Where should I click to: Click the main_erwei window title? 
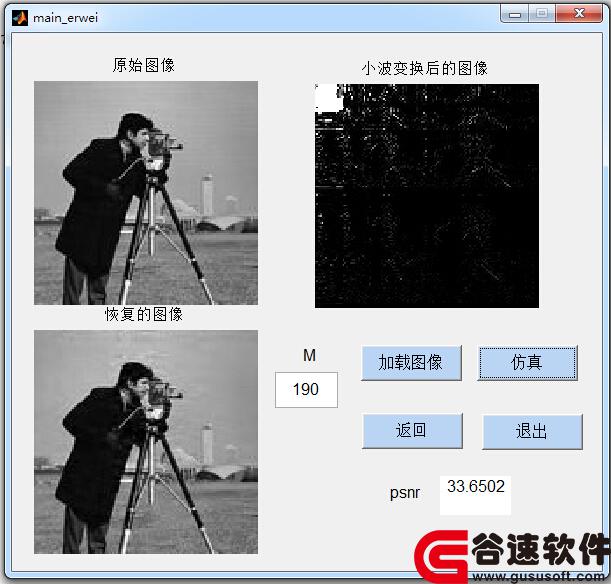point(65,18)
